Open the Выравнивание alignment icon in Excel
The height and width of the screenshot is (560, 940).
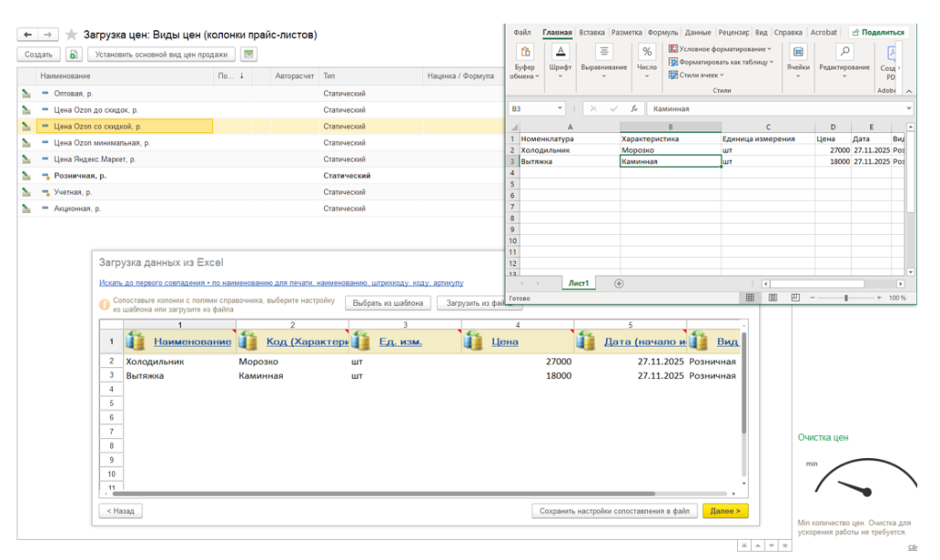pyautogui.click(x=604, y=52)
